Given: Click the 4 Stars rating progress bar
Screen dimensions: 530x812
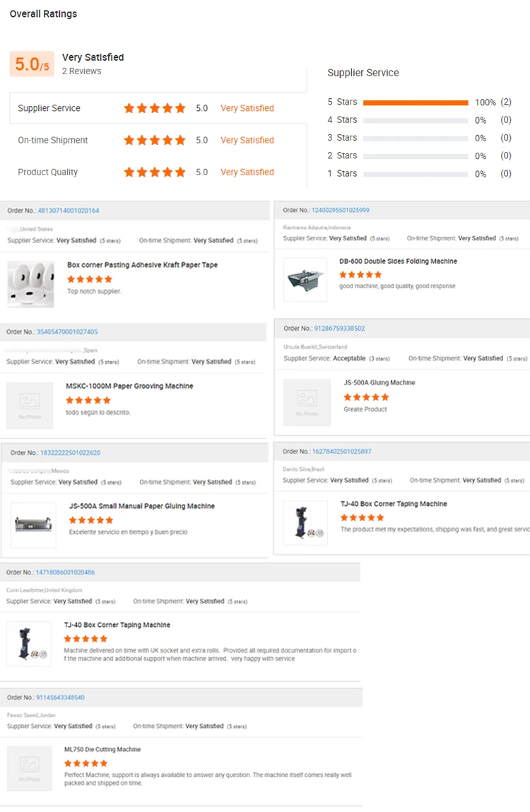Looking at the screenshot, I should pyautogui.click(x=416, y=120).
